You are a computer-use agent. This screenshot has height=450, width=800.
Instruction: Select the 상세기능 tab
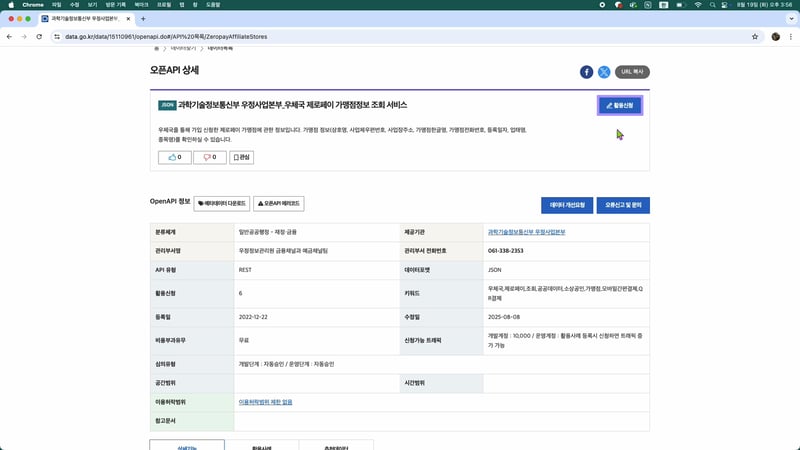tap(187, 445)
